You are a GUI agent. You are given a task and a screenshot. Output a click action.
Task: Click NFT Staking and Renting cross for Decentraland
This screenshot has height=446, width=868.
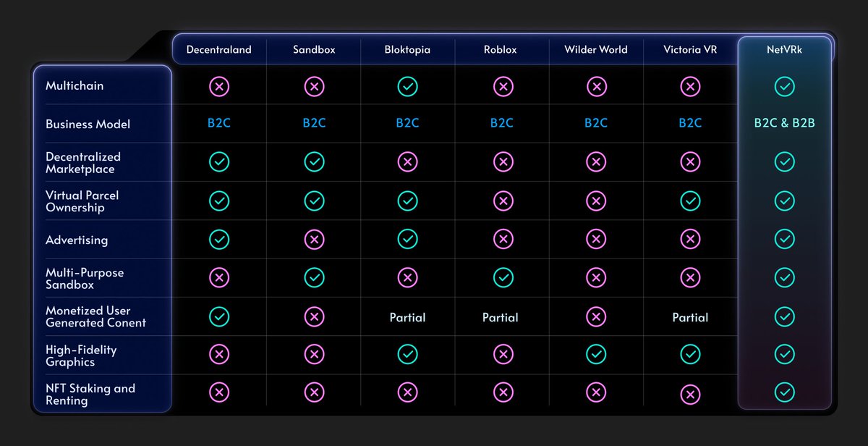(219, 392)
